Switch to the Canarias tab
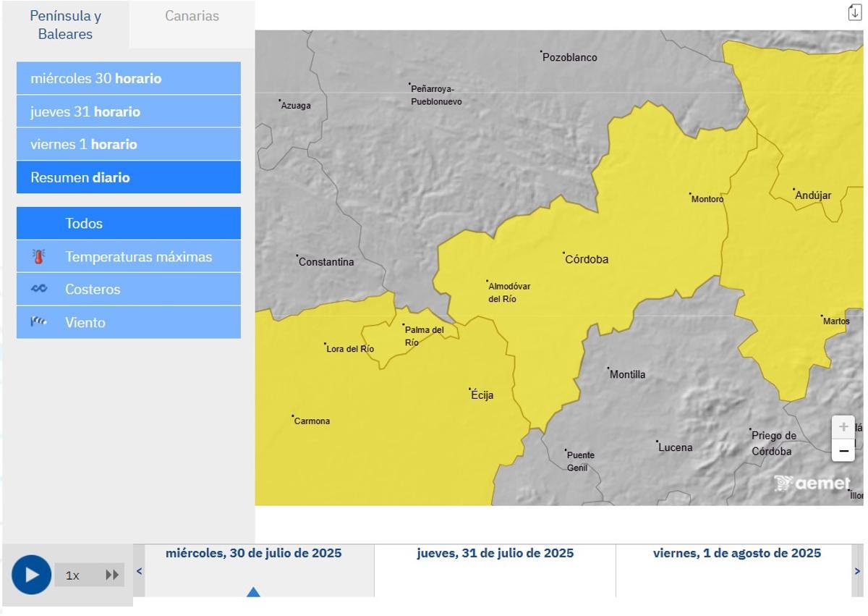 coord(192,16)
